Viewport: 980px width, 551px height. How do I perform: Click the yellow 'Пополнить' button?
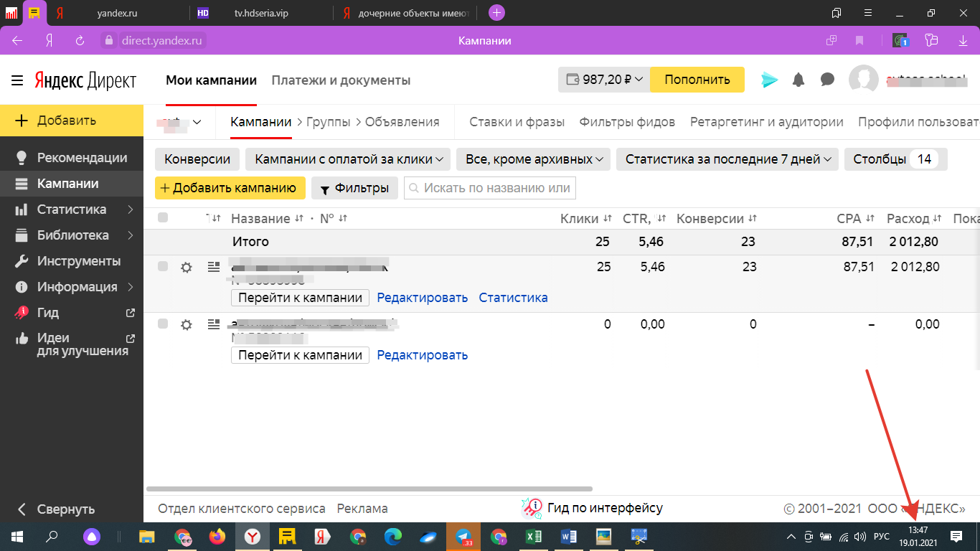(697, 80)
